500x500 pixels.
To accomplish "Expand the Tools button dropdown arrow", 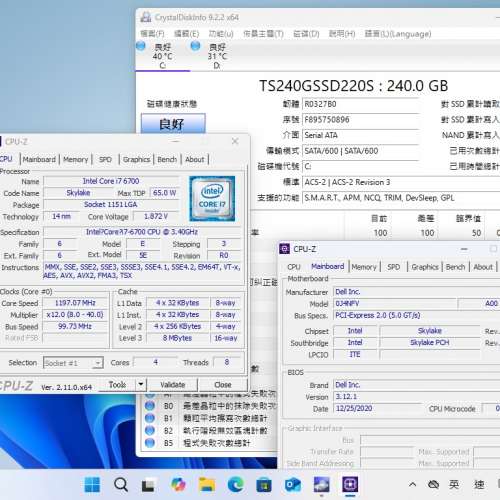I will coord(141,385).
